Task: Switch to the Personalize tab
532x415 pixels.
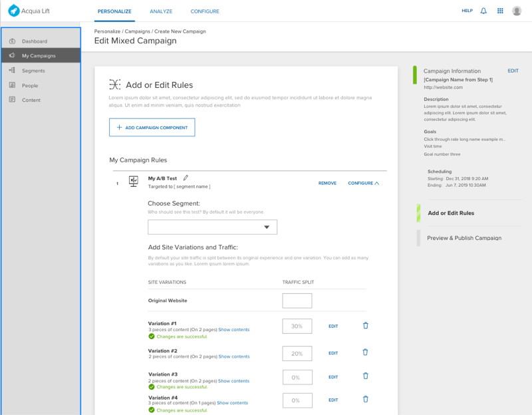Action: [114, 11]
